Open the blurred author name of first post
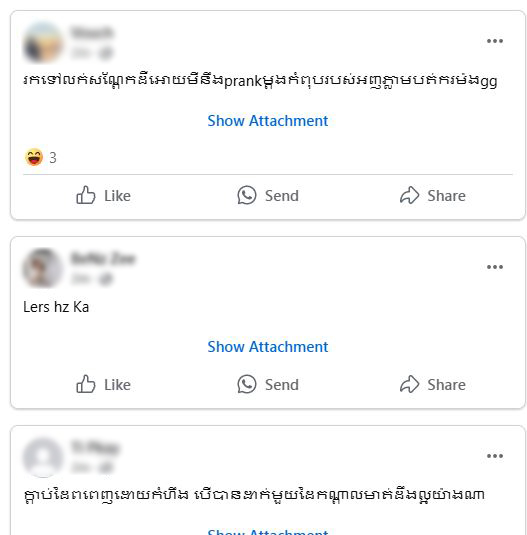 tap(92, 33)
